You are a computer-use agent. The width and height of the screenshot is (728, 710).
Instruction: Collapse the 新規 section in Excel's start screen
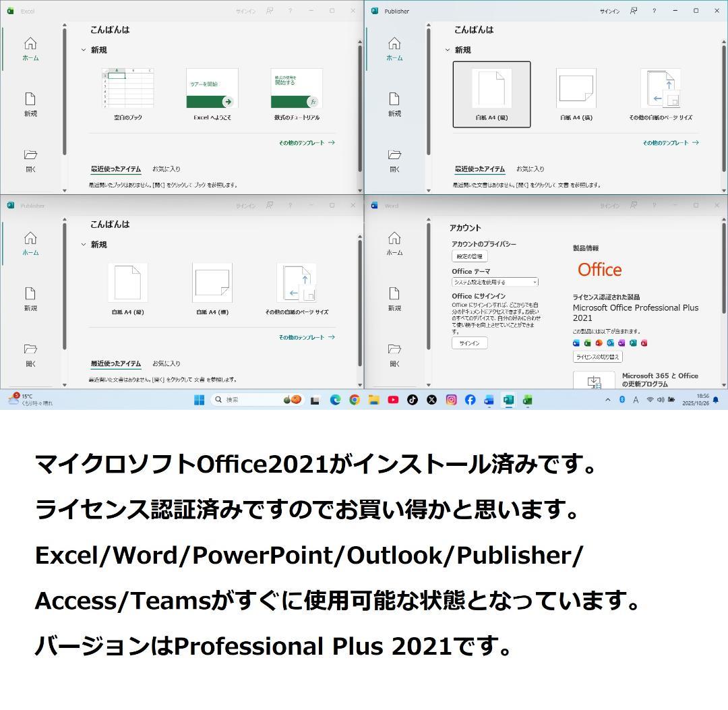[84, 50]
